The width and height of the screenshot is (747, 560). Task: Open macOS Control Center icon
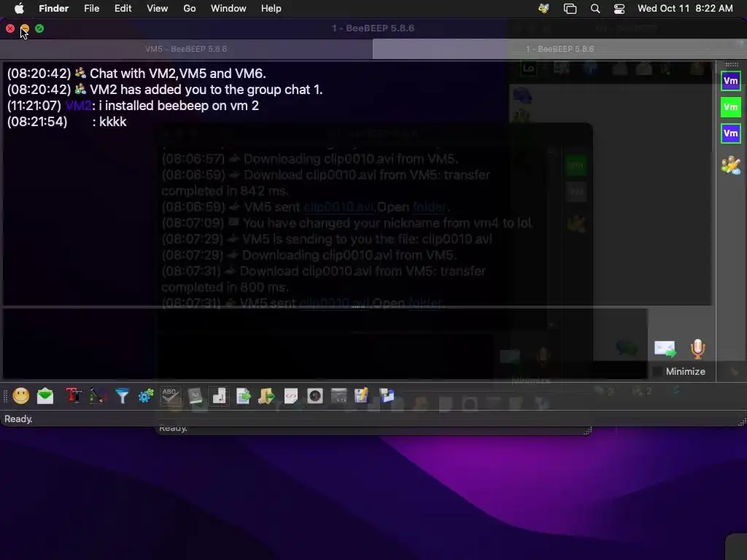point(619,9)
